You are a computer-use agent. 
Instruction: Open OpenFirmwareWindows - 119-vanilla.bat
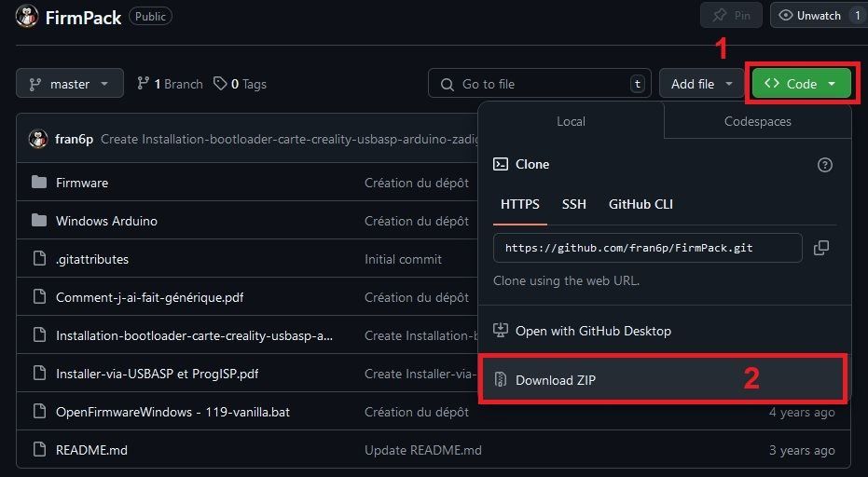pyautogui.click(x=172, y=412)
